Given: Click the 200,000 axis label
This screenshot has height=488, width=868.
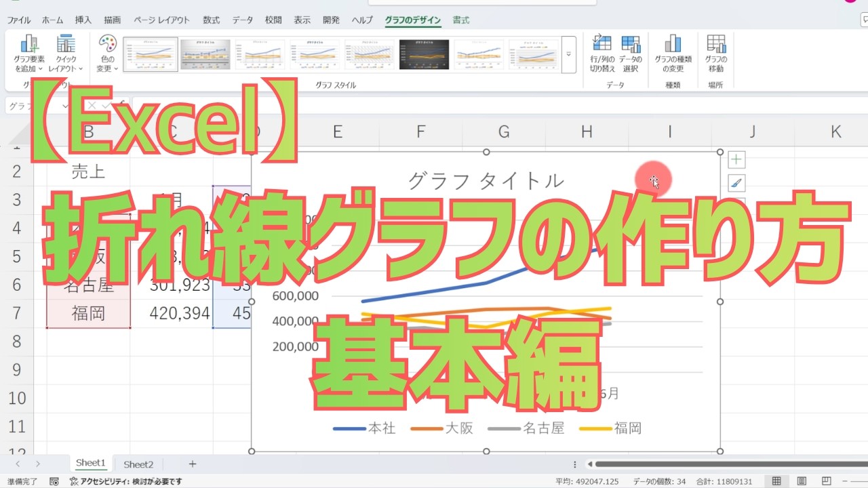Looking at the screenshot, I should (x=295, y=346).
